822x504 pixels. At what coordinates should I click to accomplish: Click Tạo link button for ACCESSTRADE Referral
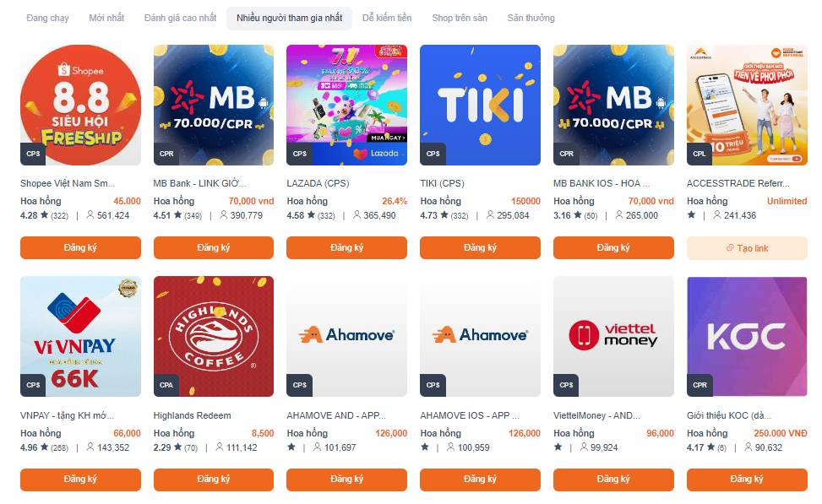(x=747, y=248)
